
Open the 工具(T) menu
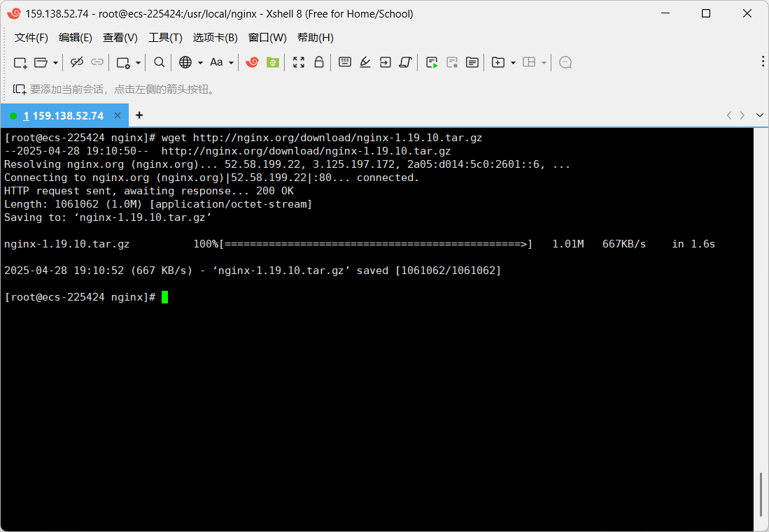pos(165,38)
